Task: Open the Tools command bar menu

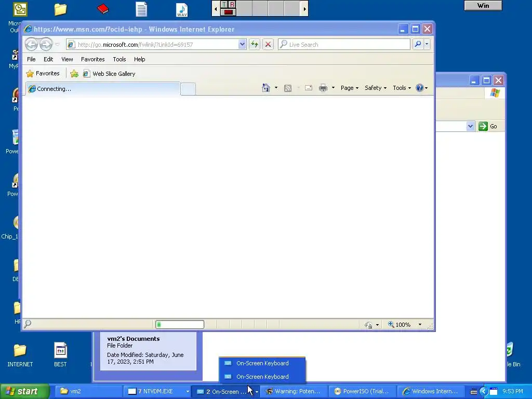Action: tap(402, 88)
